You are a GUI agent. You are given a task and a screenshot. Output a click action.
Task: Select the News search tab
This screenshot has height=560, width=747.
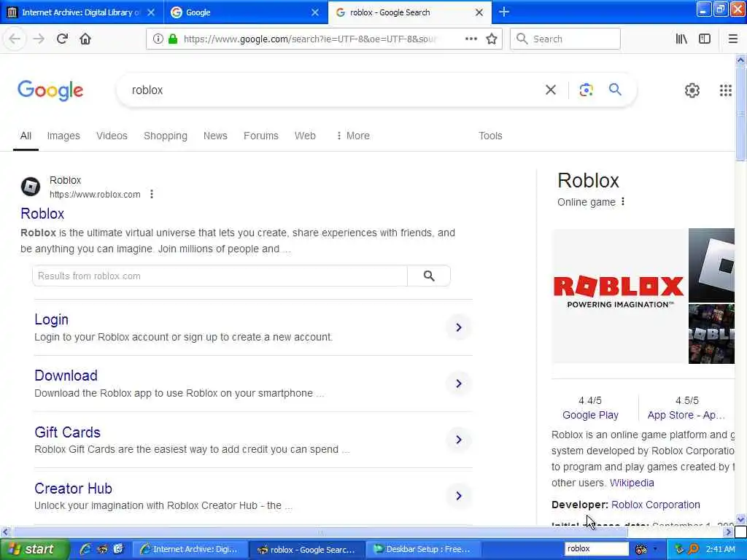pos(215,136)
